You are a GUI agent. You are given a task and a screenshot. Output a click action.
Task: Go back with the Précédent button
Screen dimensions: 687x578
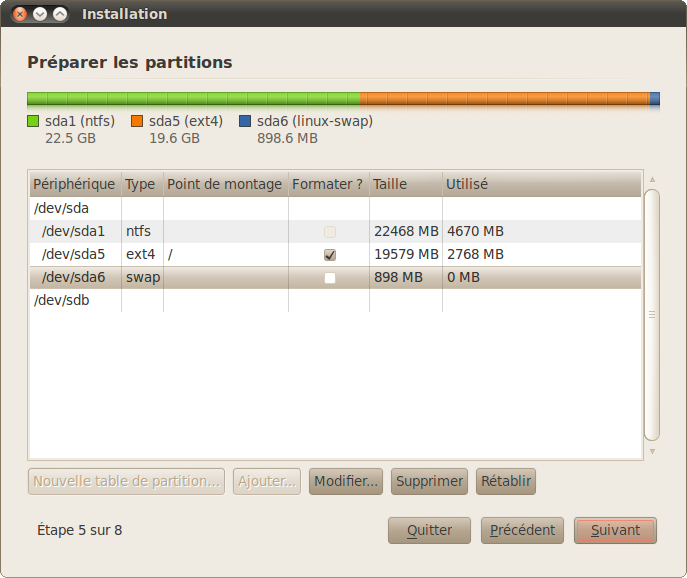point(523,530)
